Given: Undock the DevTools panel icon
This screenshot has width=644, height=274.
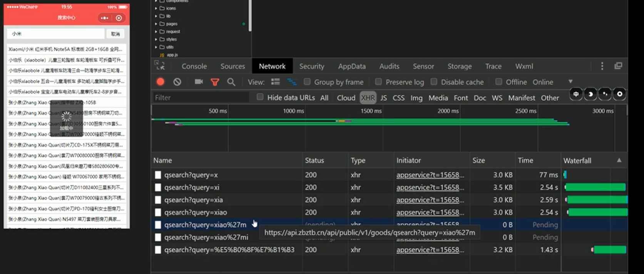Looking at the screenshot, I should pos(618,66).
